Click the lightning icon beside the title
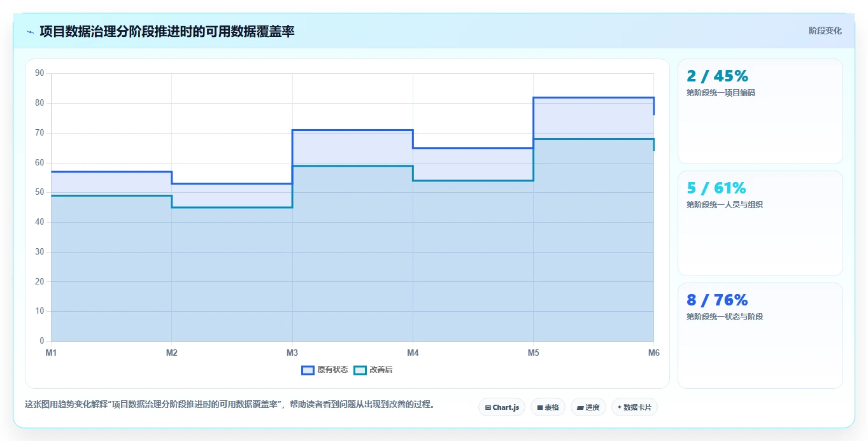868x441 pixels. pyautogui.click(x=30, y=31)
